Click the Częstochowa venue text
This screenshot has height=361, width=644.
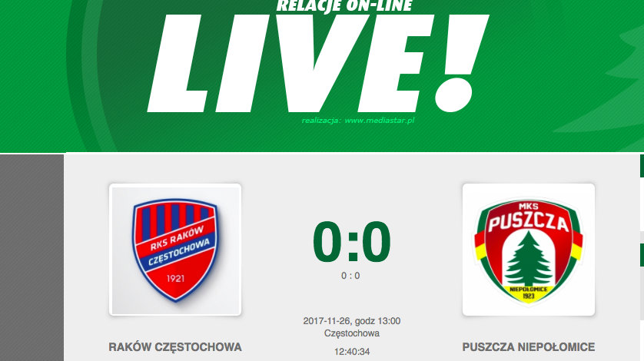[351, 333]
